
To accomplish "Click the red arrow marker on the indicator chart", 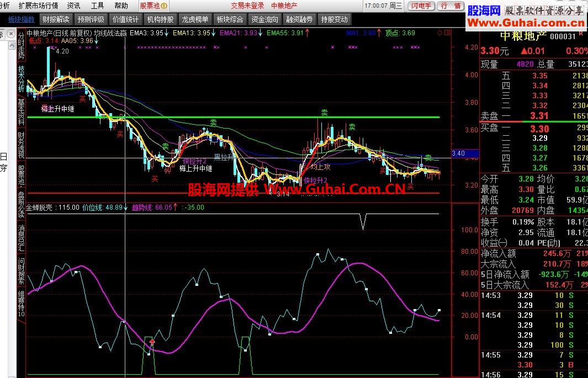I will 152,342.
